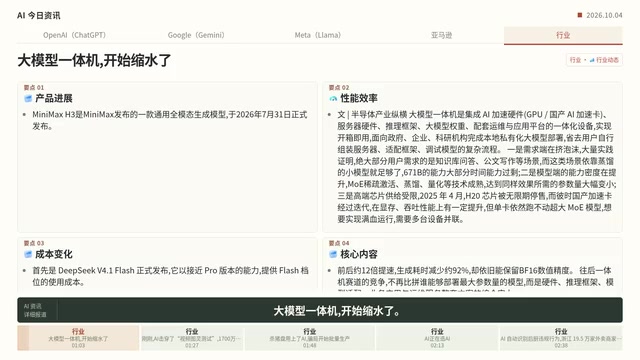
Task: Open the 亚马逊 tab
Action: 441,35
